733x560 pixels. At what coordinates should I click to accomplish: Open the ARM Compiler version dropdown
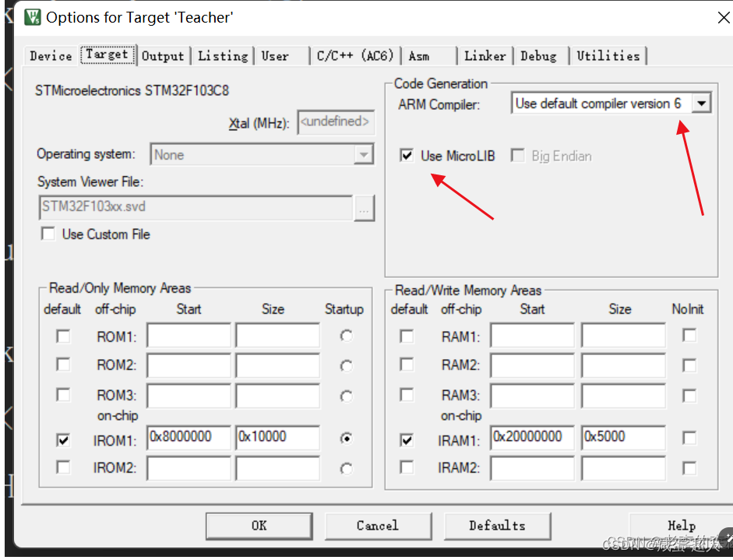coord(701,104)
